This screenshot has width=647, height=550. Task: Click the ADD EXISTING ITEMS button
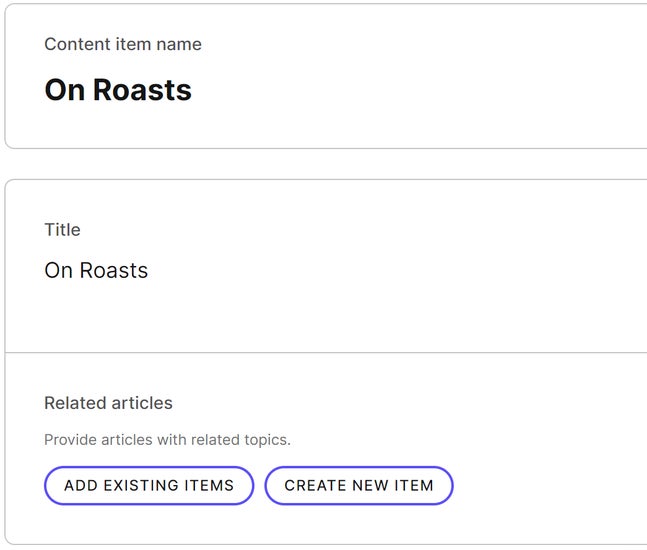(x=149, y=485)
